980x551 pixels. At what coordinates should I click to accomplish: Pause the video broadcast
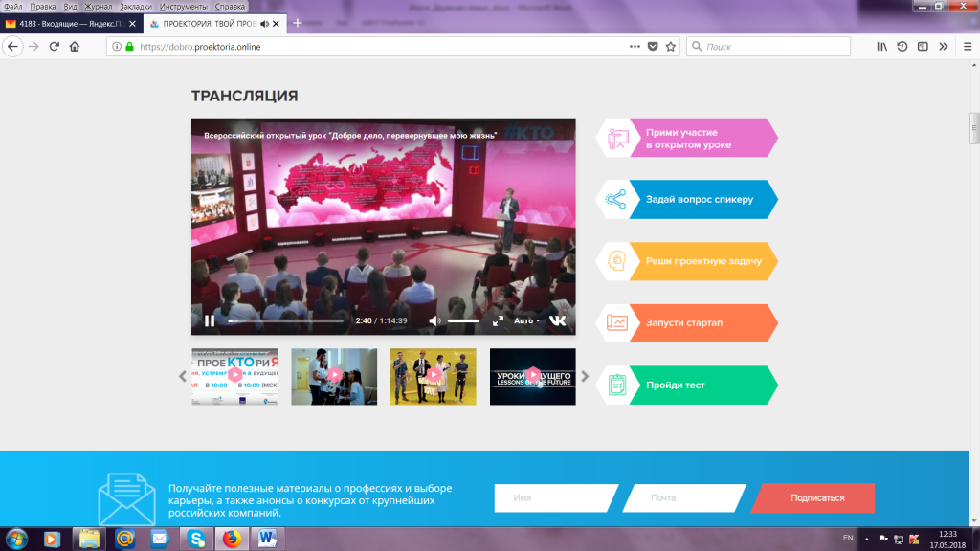pos(210,320)
